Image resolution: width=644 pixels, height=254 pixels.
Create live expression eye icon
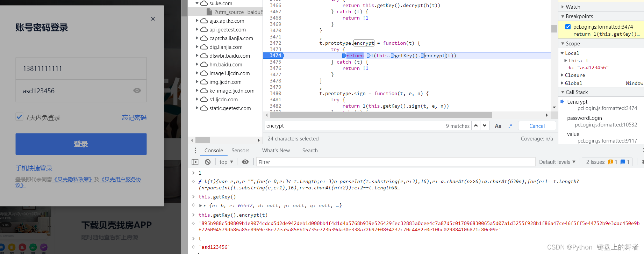click(x=245, y=162)
